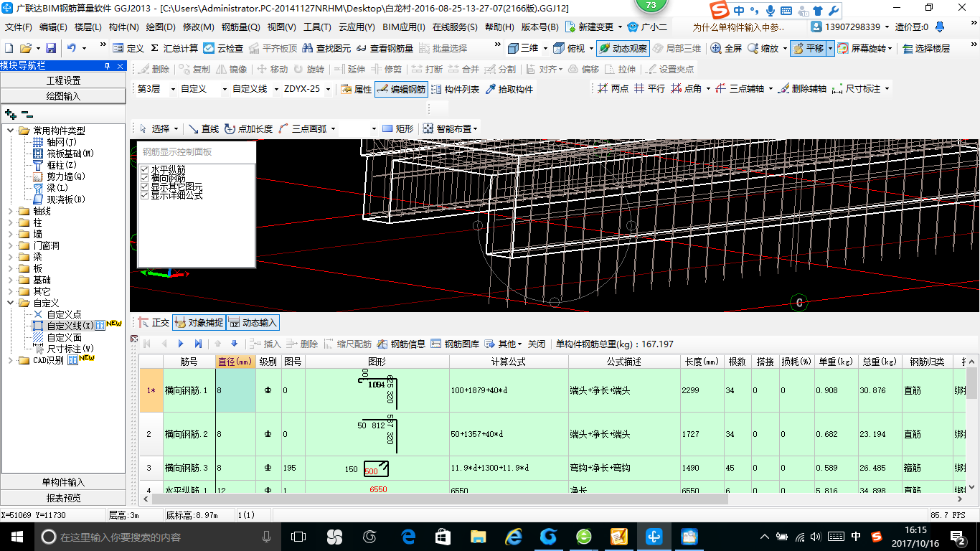
Task: Click the save floppy disk icon
Action: click(x=51, y=48)
